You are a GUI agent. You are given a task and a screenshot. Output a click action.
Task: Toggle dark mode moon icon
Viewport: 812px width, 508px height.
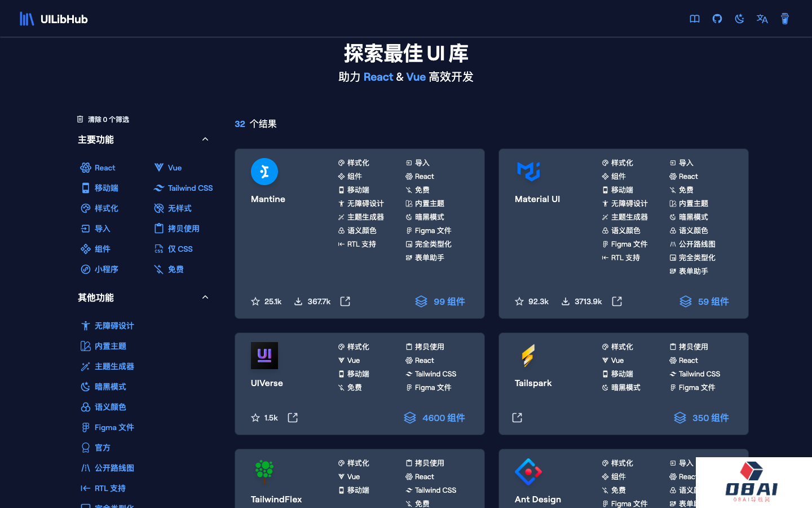point(740,19)
